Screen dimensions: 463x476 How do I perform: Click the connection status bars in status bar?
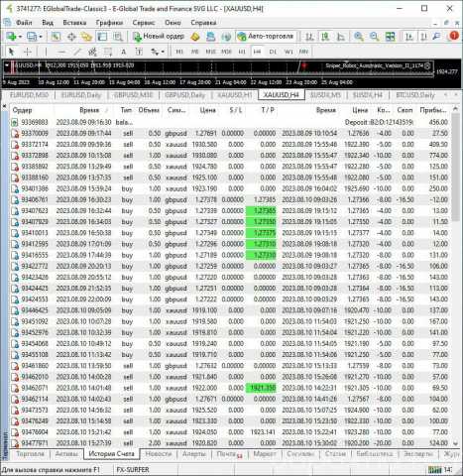pyautogui.click(x=434, y=470)
